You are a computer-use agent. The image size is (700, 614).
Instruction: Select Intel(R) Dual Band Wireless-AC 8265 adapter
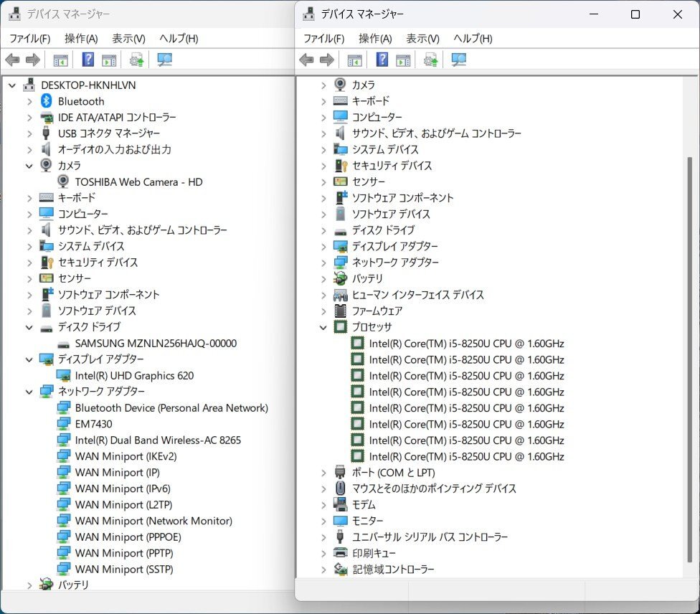click(158, 440)
